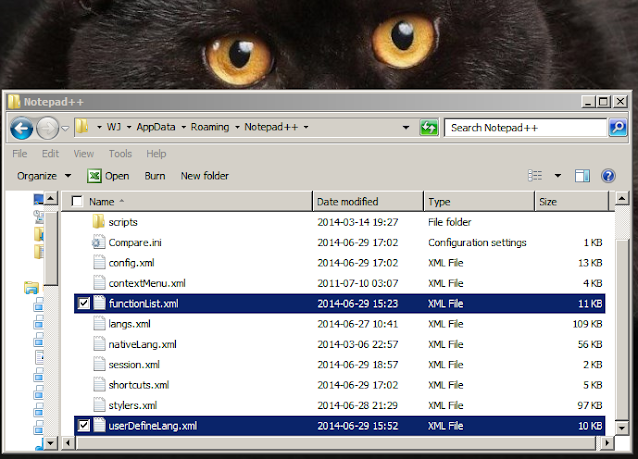
Task: Select the nativeLang.xml file icon
Action: [x=99, y=344]
